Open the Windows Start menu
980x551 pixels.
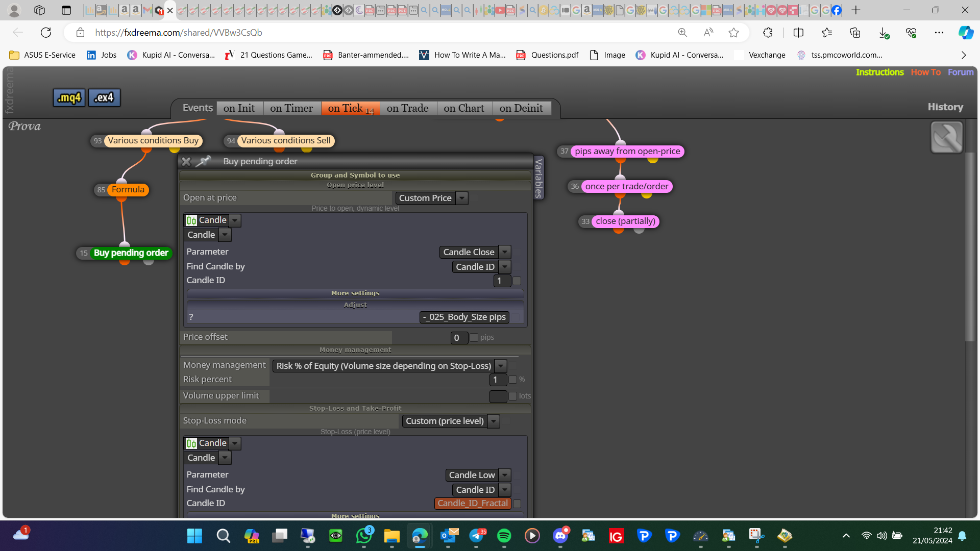[194, 536]
